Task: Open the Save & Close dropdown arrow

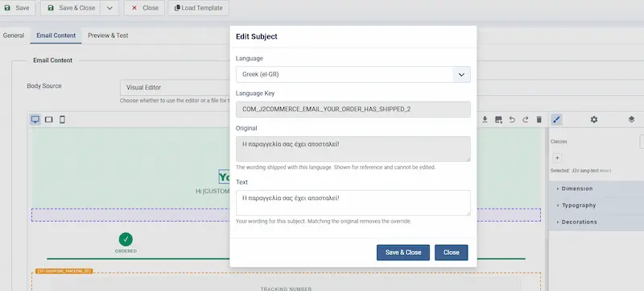Action: 109,8
